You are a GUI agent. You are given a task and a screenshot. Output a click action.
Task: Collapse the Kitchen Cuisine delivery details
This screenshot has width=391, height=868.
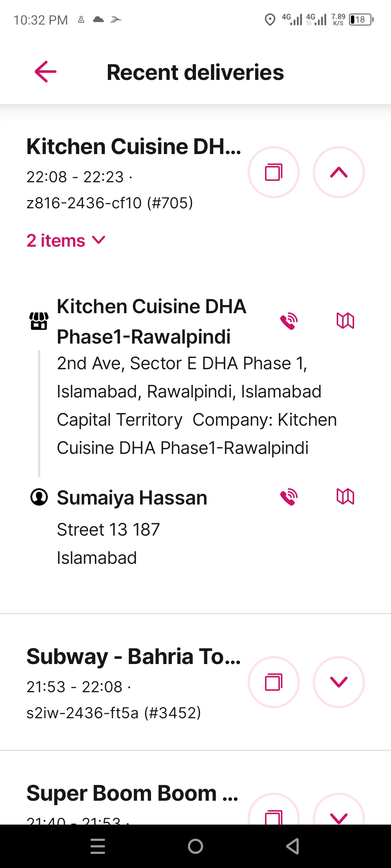(x=339, y=172)
